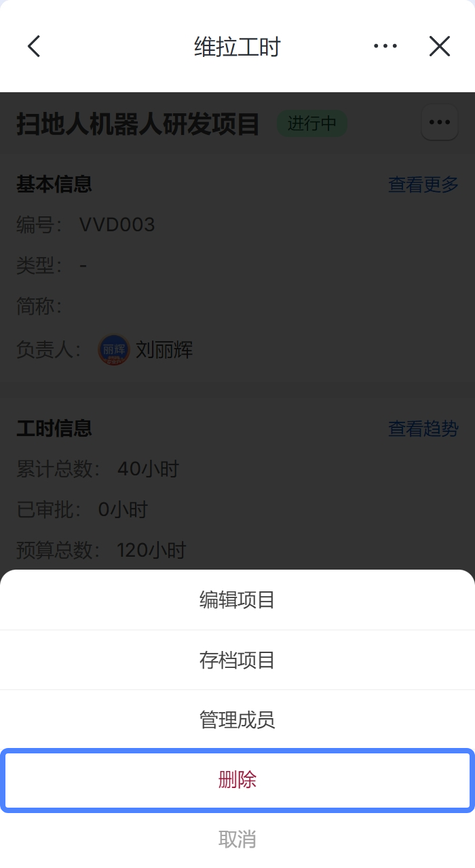Screen dimensions: 475x868
Task: Tap the 维拉工时 page title
Action: (237, 47)
